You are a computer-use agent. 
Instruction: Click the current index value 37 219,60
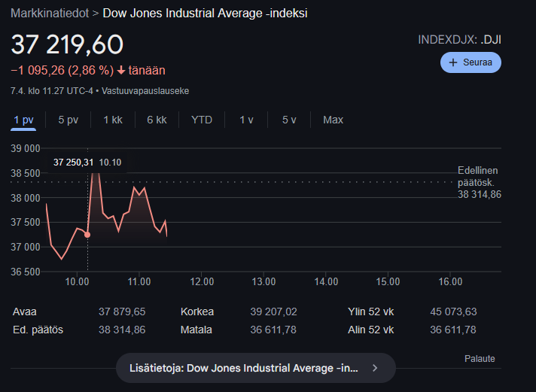click(67, 44)
